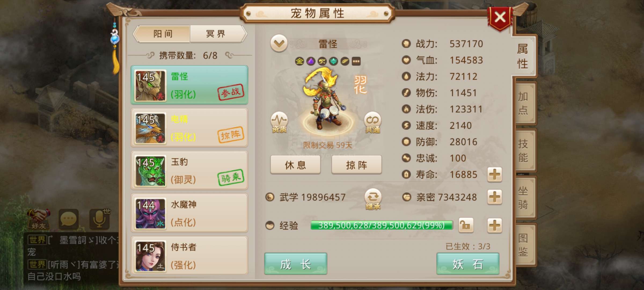Select the 水魔神 pet in list

click(189, 213)
